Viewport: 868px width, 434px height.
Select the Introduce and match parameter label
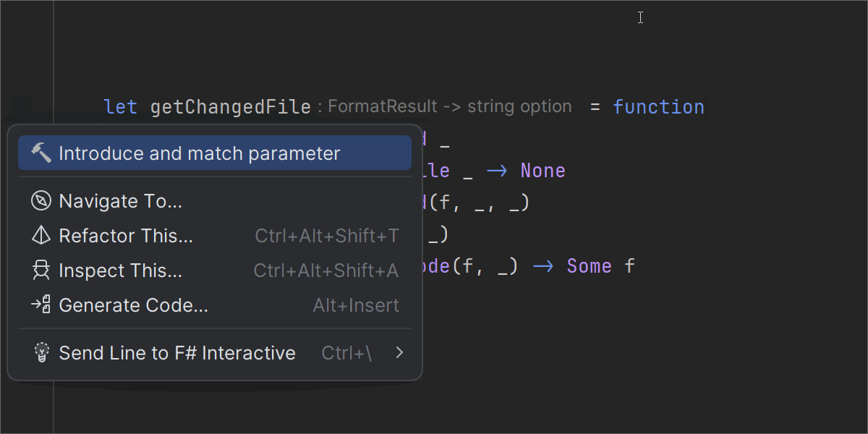[x=199, y=153]
